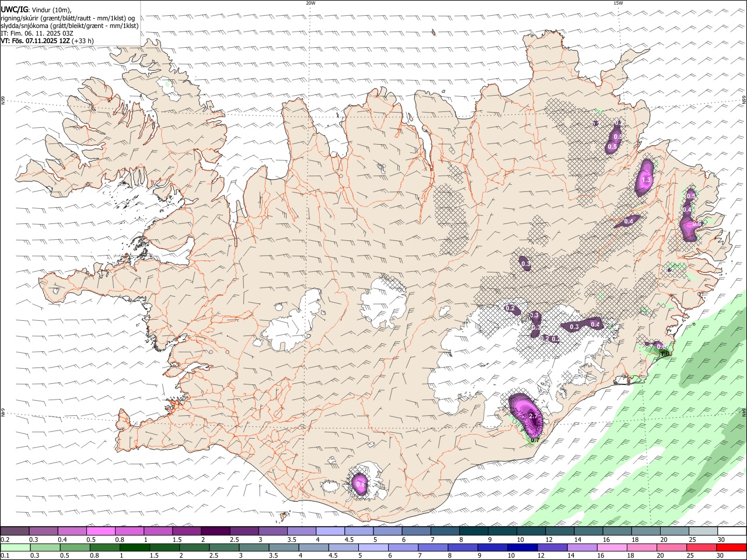
Task: Click the upper legend swatch starting at 3
Action: [273, 531]
